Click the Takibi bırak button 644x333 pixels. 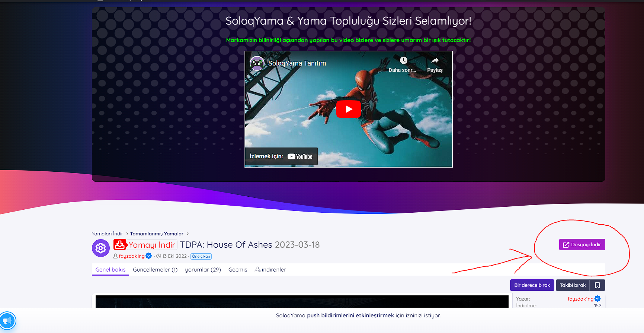tap(573, 285)
